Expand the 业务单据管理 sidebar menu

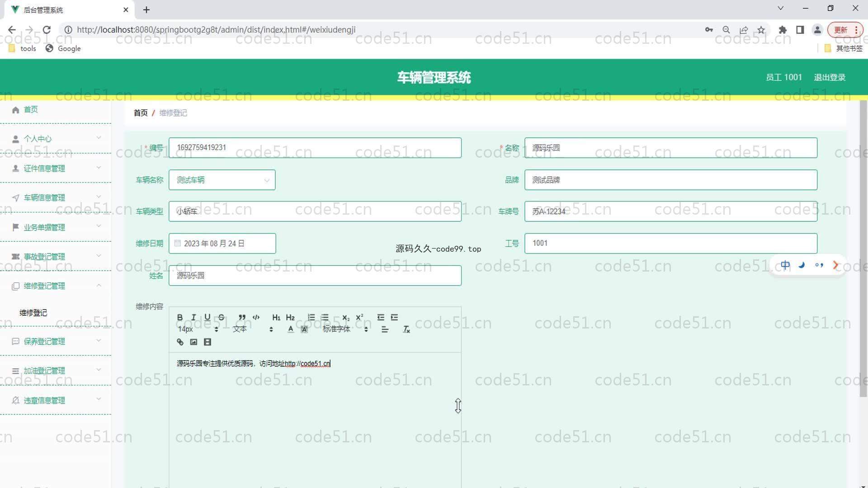point(56,227)
